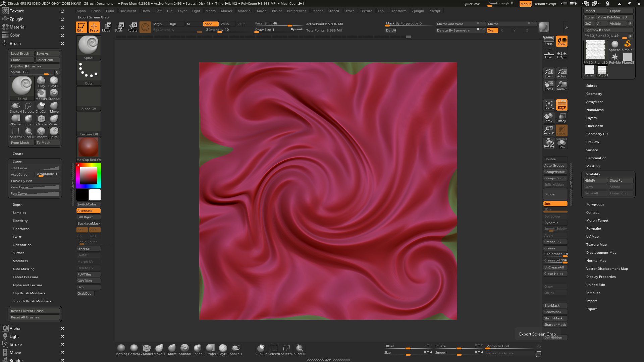Enable Double sided display
Viewport: 644px width, 362px height.
coord(555,159)
